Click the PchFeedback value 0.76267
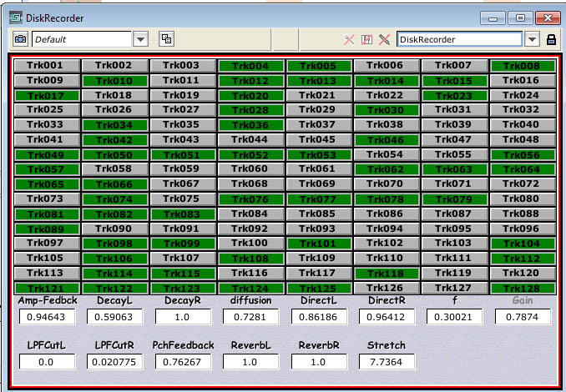The width and height of the screenshot is (566, 392). click(x=183, y=362)
